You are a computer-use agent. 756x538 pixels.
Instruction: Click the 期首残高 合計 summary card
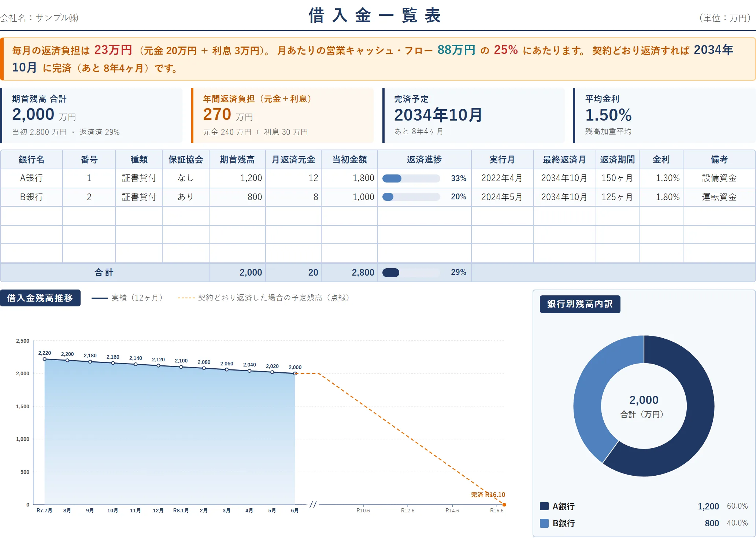[92, 115]
